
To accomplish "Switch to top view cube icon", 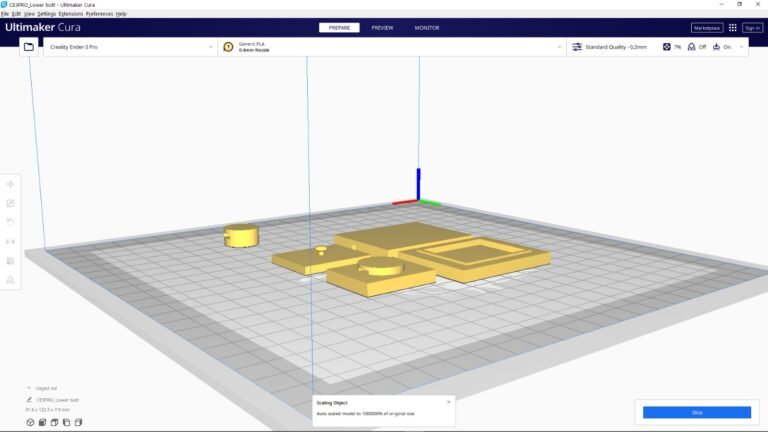I will coord(54,422).
